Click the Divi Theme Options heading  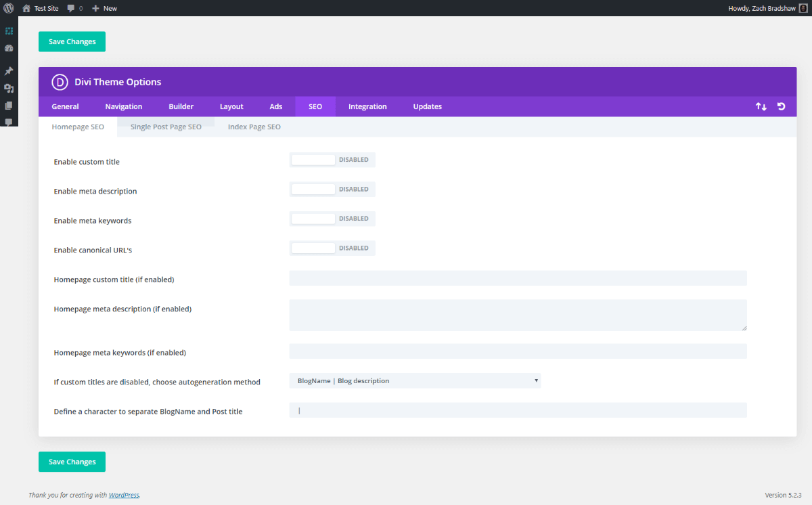pyautogui.click(x=118, y=82)
